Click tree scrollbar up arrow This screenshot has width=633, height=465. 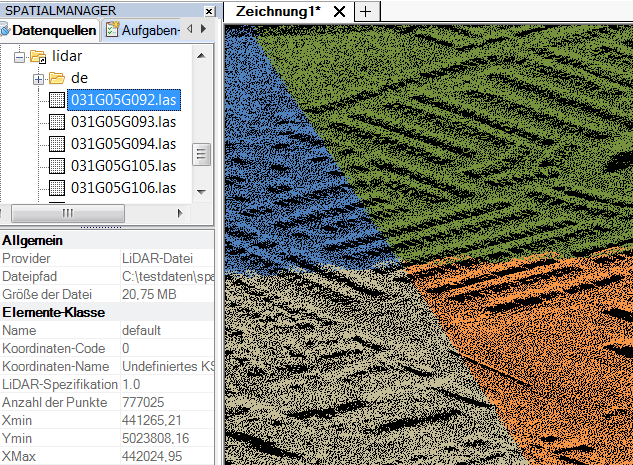point(201,56)
